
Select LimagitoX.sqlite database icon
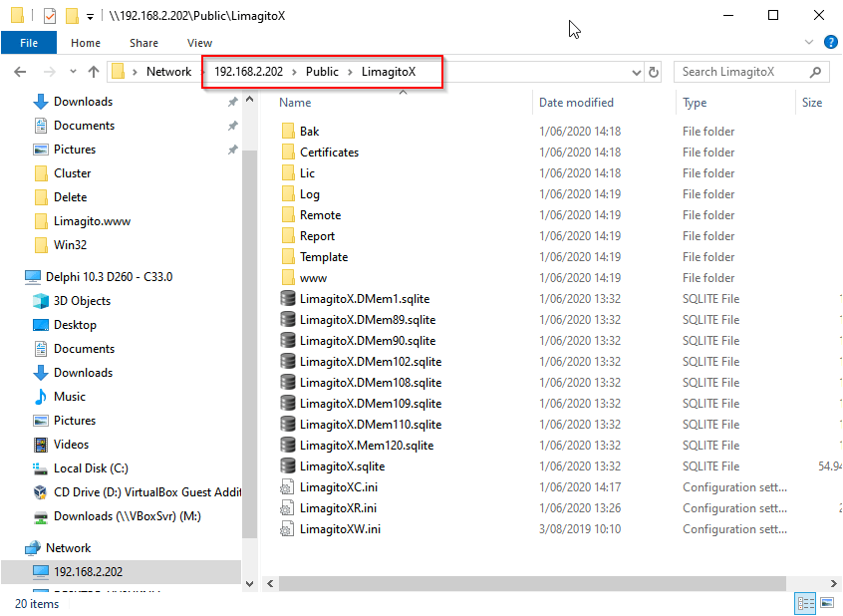[x=288, y=465]
